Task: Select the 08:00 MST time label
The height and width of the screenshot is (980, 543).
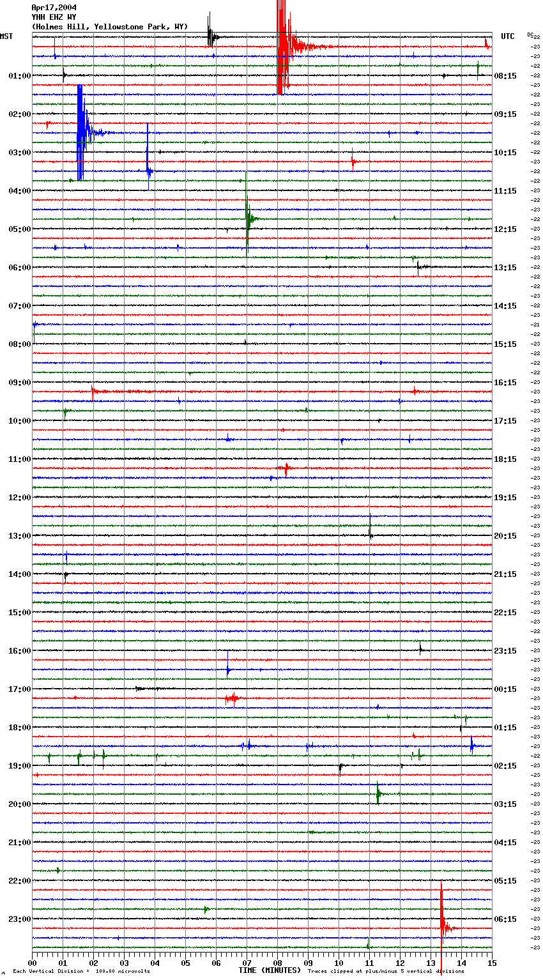Action: pyautogui.click(x=20, y=344)
